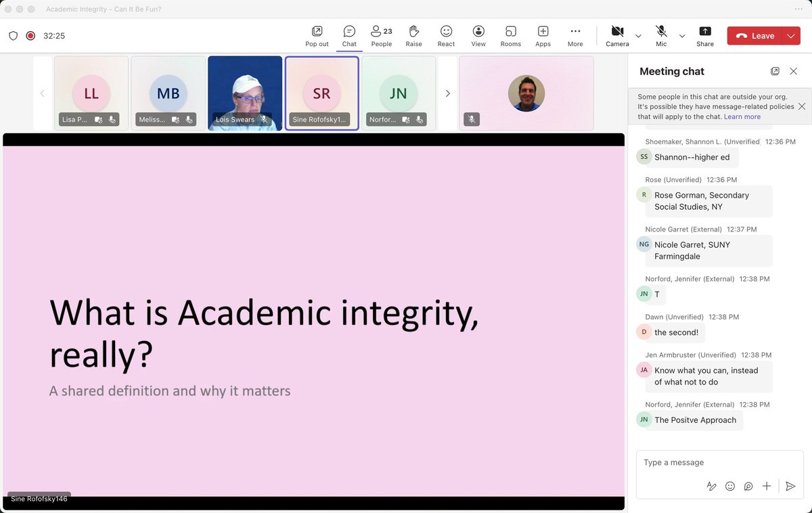Expand microphone options dropdown arrow
812x513 pixels.
pos(682,36)
